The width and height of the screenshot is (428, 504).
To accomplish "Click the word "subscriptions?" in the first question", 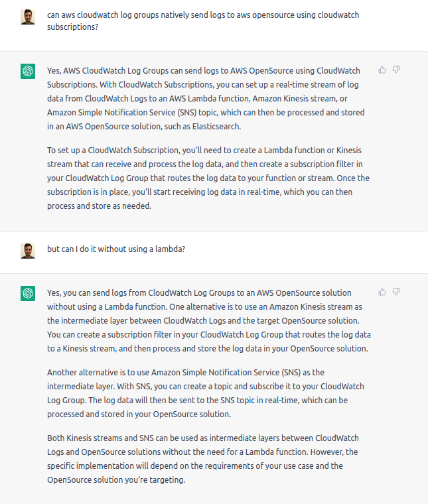I will tap(73, 27).
